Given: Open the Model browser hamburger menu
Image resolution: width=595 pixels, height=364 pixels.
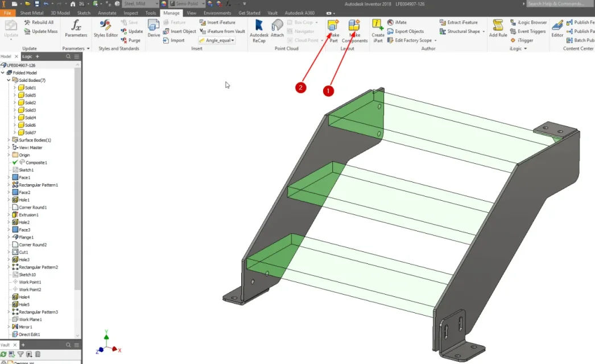Looking at the screenshot, I should (x=77, y=56).
